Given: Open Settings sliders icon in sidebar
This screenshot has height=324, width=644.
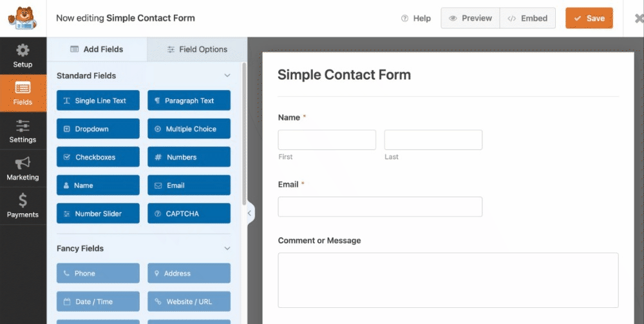Looking at the screenshot, I should [23, 131].
